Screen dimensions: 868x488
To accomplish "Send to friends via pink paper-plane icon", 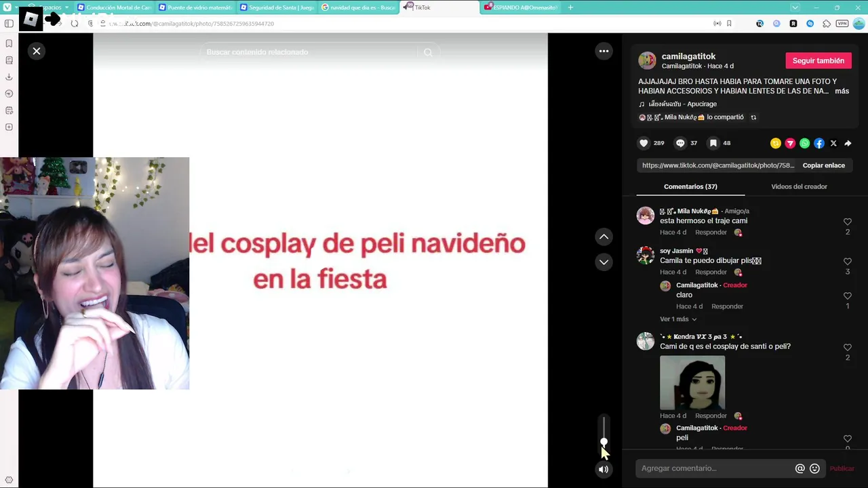I will tap(790, 143).
